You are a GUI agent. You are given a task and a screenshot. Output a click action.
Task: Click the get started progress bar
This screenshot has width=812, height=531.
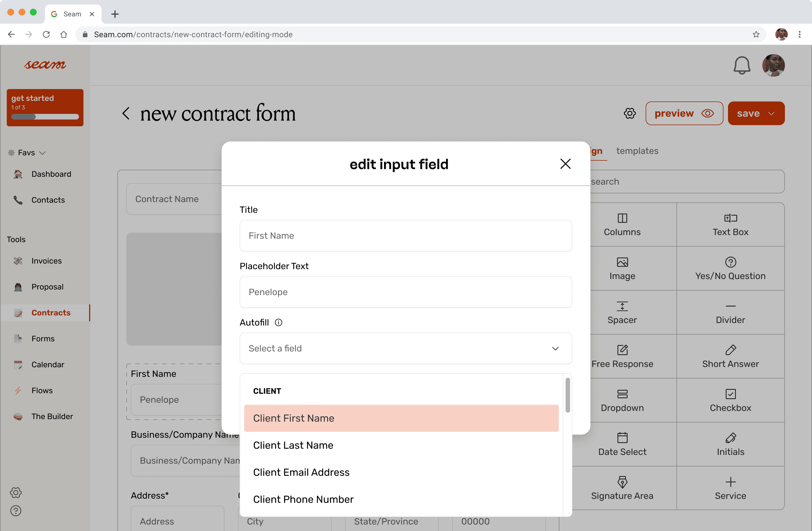pyautogui.click(x=45, y=117)
